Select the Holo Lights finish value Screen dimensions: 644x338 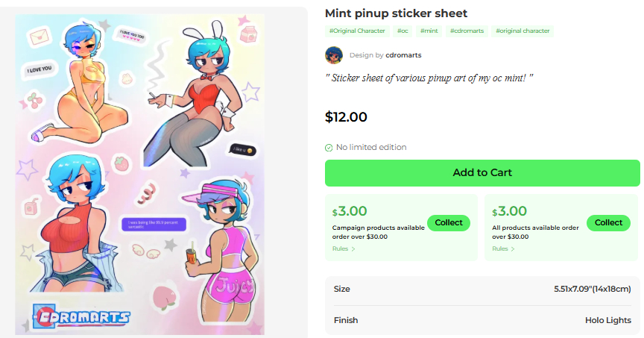[607, 320]
